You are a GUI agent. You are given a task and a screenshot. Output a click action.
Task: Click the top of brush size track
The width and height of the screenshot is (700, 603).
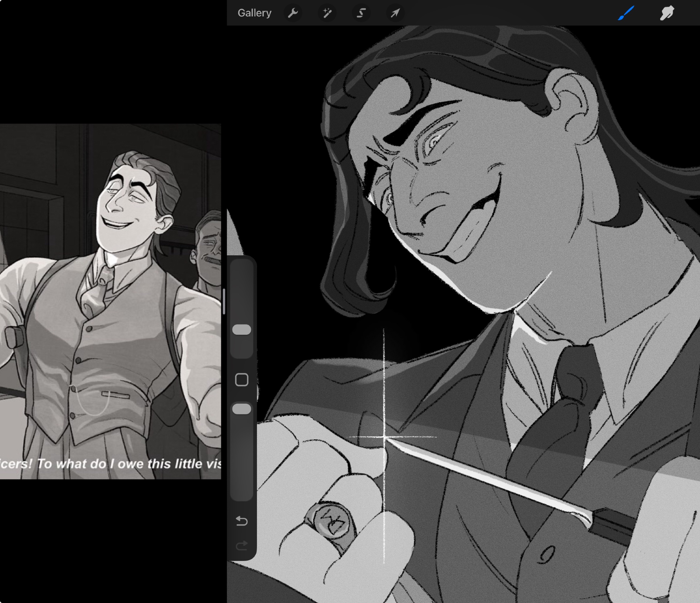[241, 266]
